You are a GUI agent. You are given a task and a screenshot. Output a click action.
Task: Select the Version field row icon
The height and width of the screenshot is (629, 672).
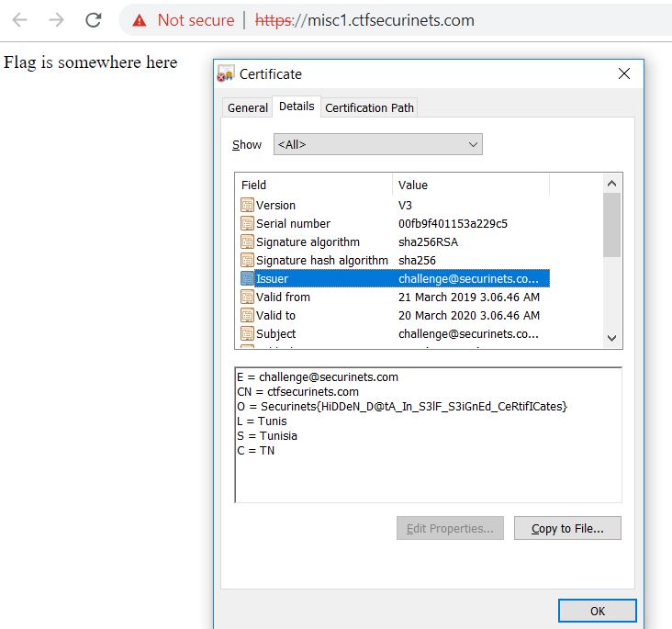pos(247,205)
